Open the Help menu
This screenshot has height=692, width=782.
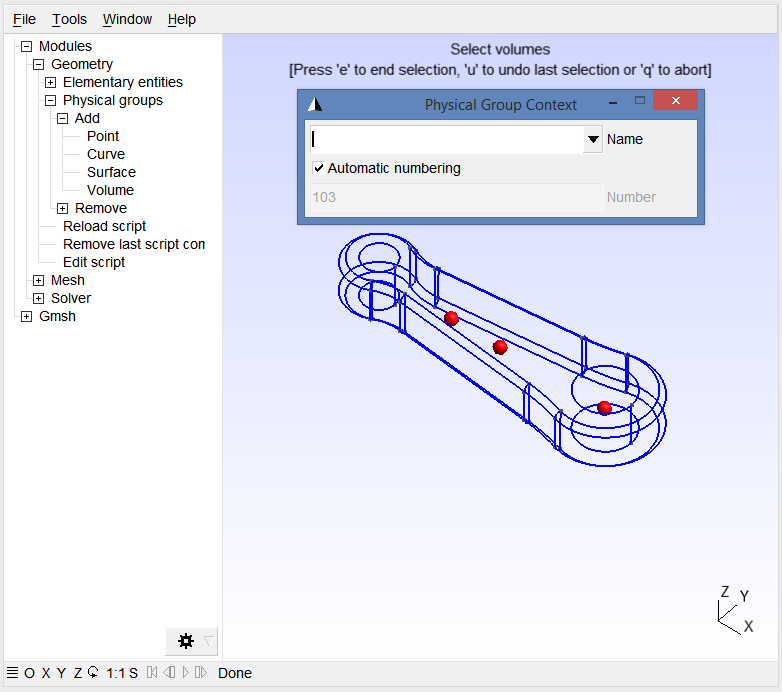(x=182, y=19)
